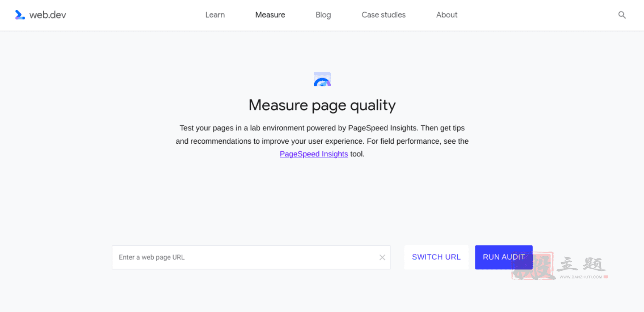644x312 pixels.
Task: Clear the URL field with X icon
Action: (382, 257)
